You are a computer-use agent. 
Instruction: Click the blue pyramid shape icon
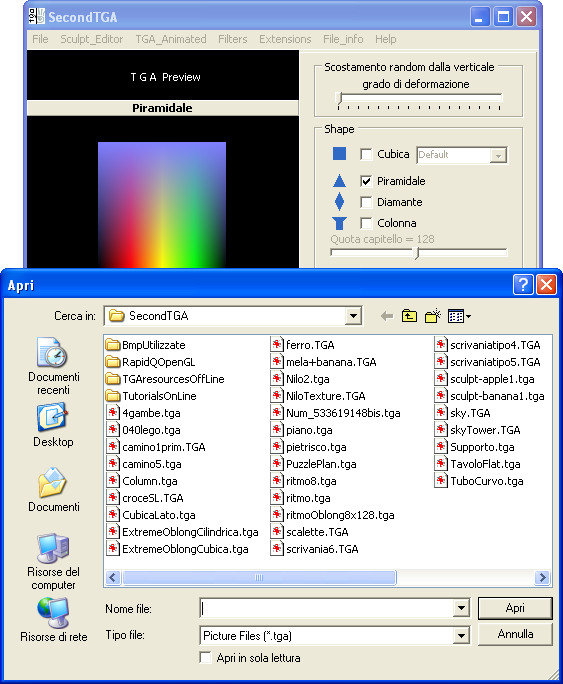[339, 181]
